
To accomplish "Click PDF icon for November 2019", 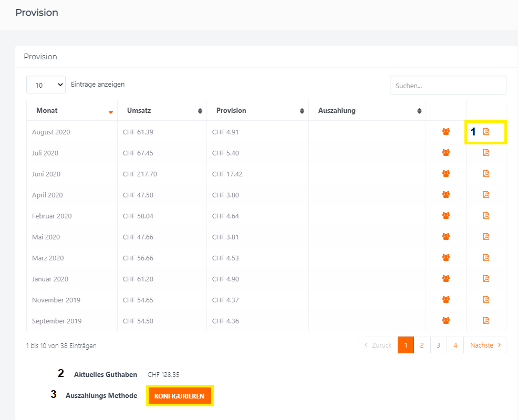I will coord(486,300).
